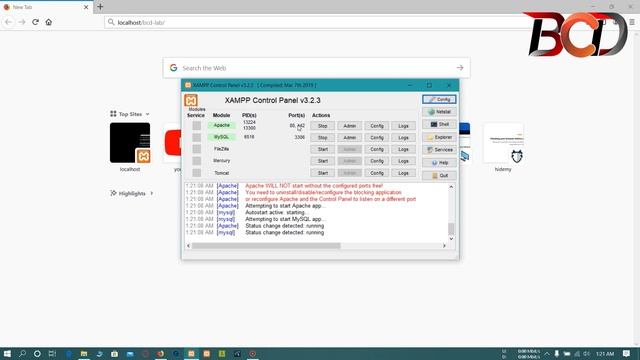Open Mercury Config menu
The width and height of the screenshot is (640, 360).
[376, 161]
